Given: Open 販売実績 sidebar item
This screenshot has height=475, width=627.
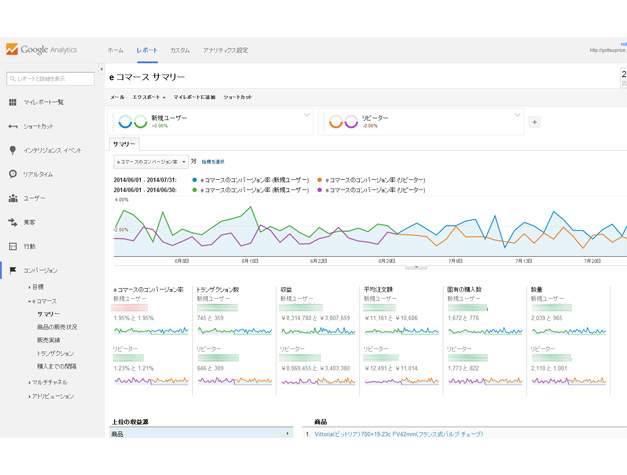Looking at the screenshot, I should click(x=48, y=340).
